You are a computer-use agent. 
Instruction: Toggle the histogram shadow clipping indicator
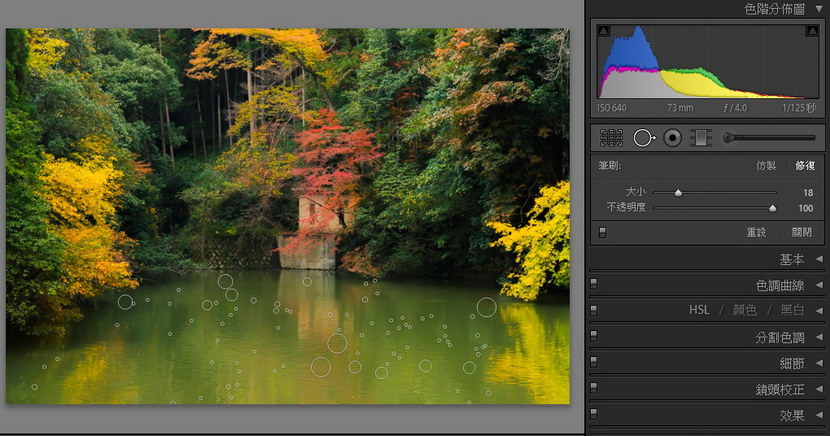point(603,31)
